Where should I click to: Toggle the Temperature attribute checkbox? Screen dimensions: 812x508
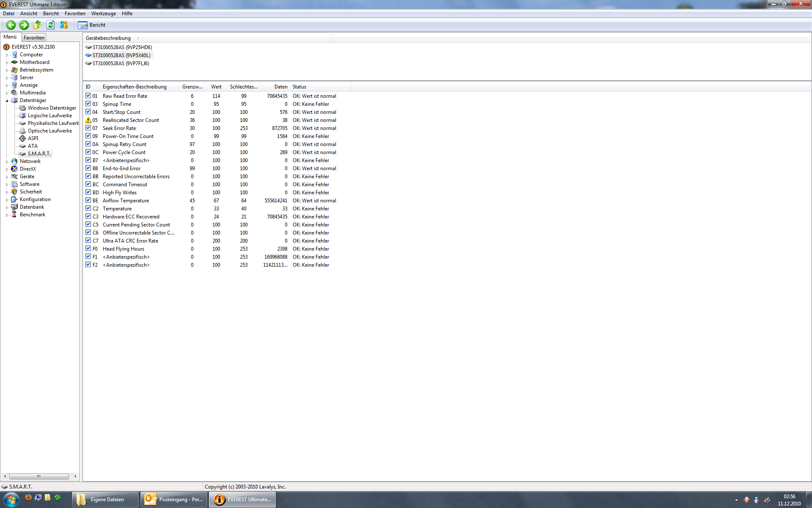[x=88, y=208]
